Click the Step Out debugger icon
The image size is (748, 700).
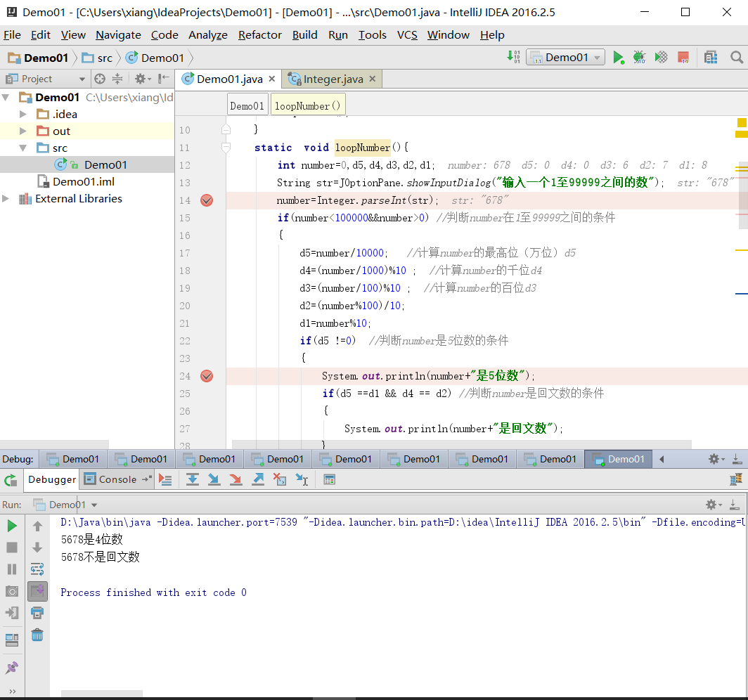[258, 479]
